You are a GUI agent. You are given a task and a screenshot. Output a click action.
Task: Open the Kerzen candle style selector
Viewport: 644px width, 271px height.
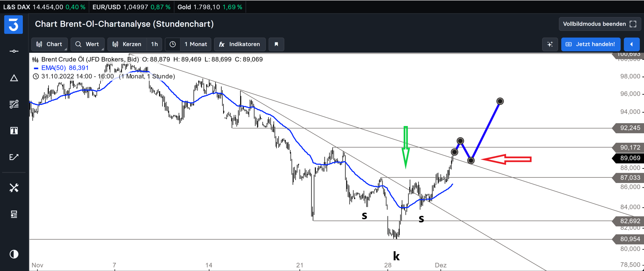click(x=127, y=44)
